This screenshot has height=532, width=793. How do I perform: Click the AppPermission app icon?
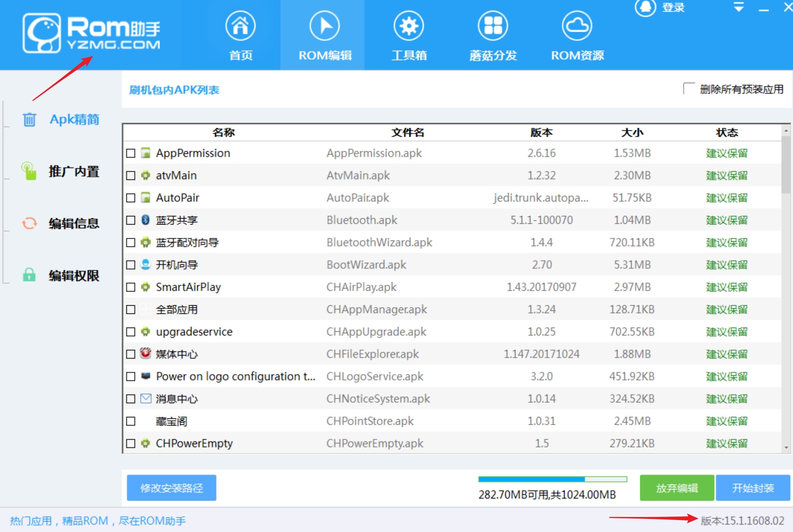click(146, 153)
